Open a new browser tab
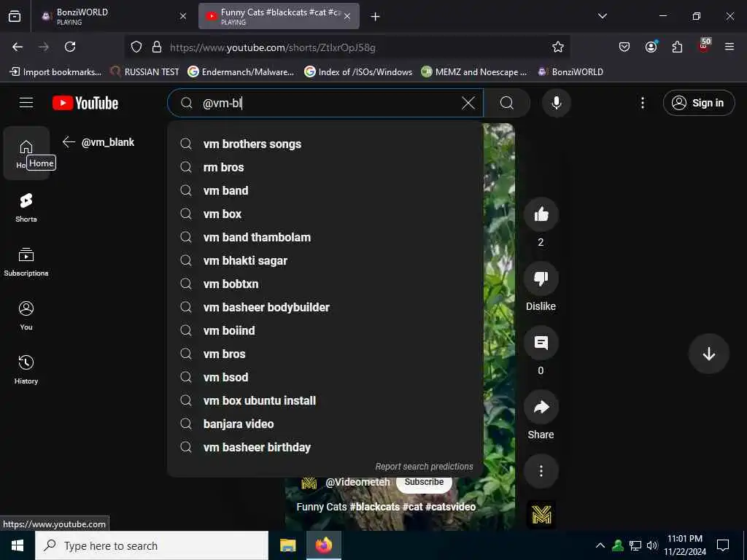 tap(376, 17)
